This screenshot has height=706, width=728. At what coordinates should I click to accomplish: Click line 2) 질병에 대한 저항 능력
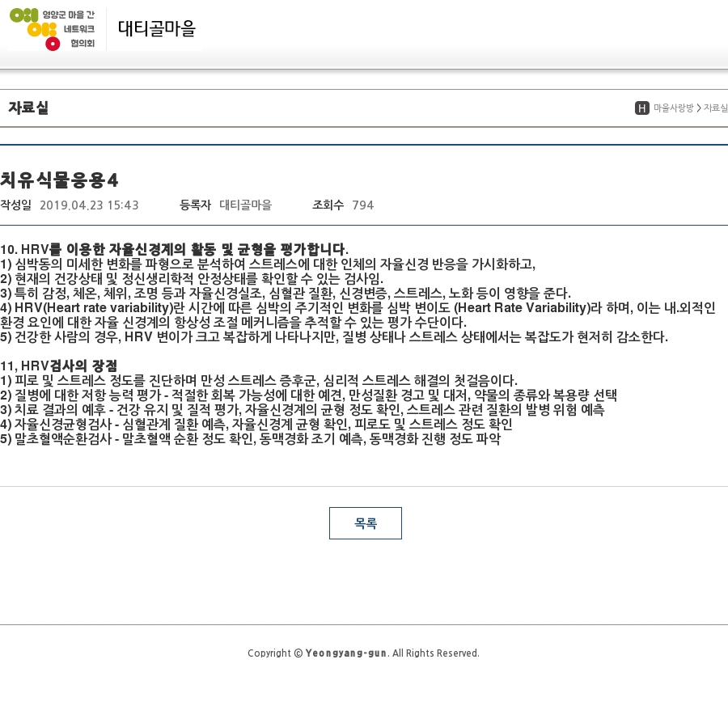point(308,395)
